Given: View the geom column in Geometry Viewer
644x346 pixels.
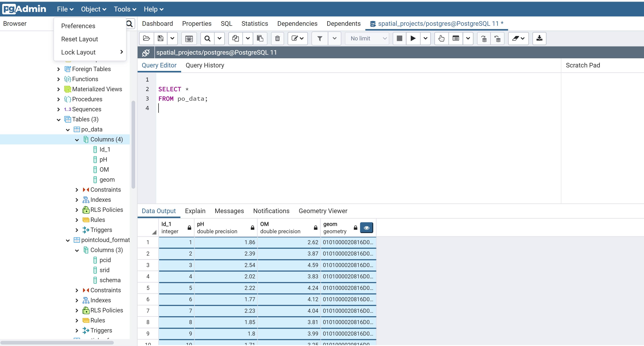Looking at the screenshot, I should pyautogui.click(x=366, y=228).
